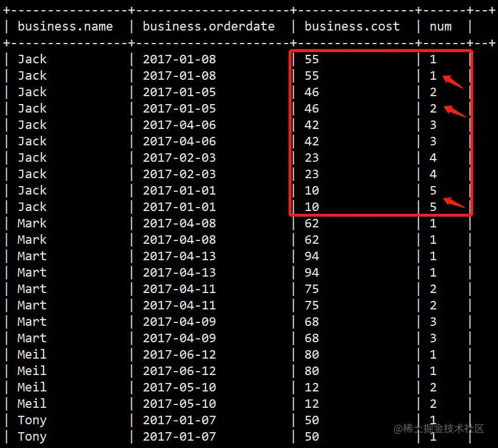Select the business.orderdate column header
This screenshot has width=498, height=448.
coord(209,27)
